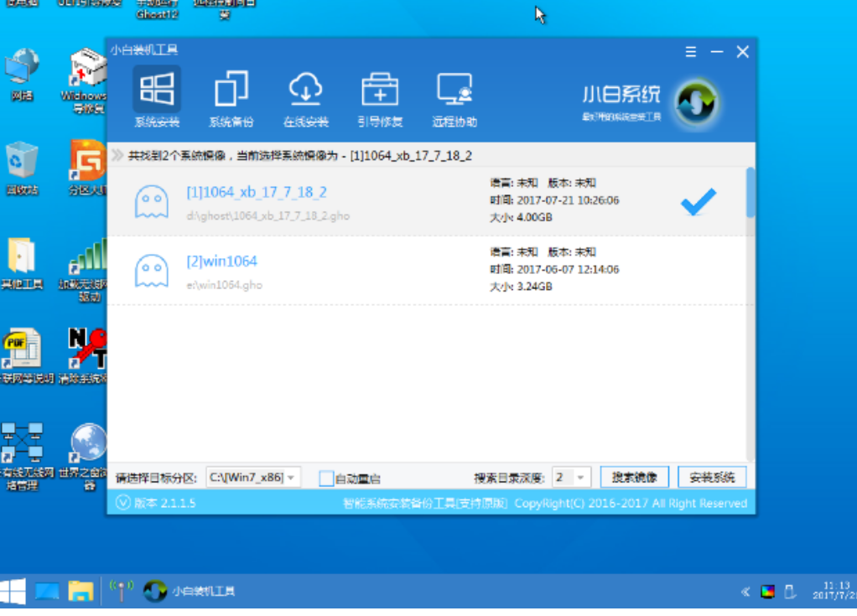Click the colorful display tray icon
The height and width of the screenshot is (616, 857).
pyautogui.click(x=768, y=592)
